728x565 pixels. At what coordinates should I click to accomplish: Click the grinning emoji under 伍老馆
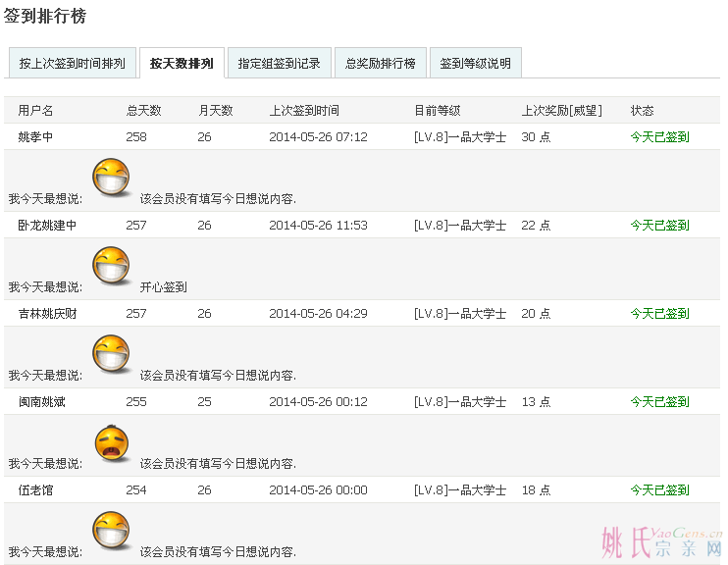(x=111, y=532)
